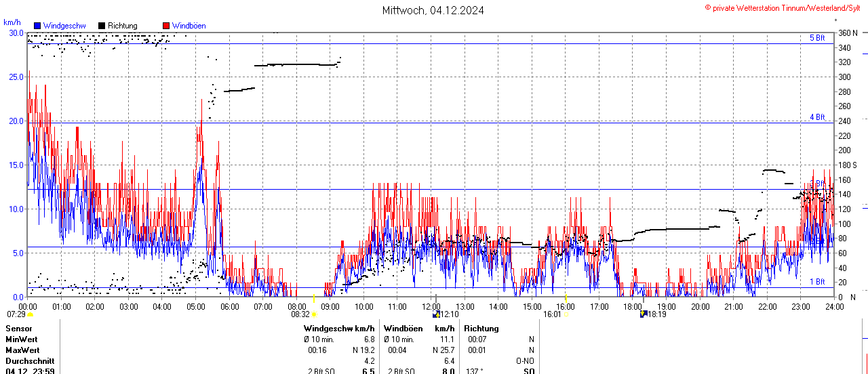
Task: Click the minimum gust value 11.1
Action: click(447, 339)
